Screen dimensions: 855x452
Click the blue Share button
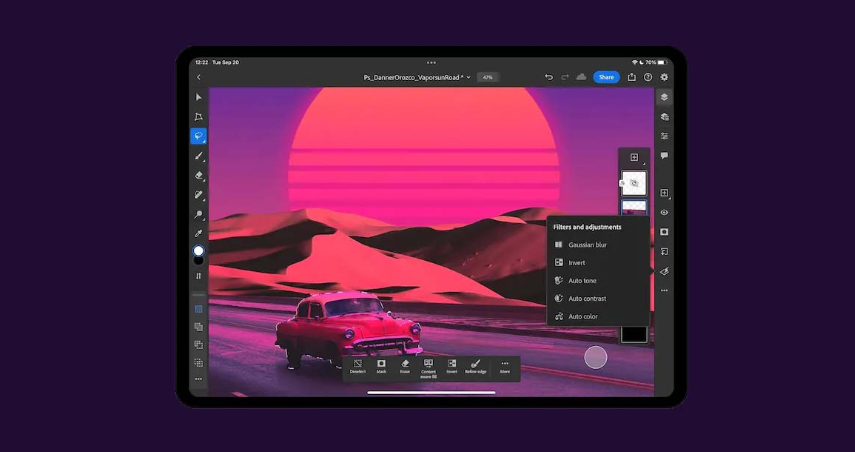tap(606, 77)
